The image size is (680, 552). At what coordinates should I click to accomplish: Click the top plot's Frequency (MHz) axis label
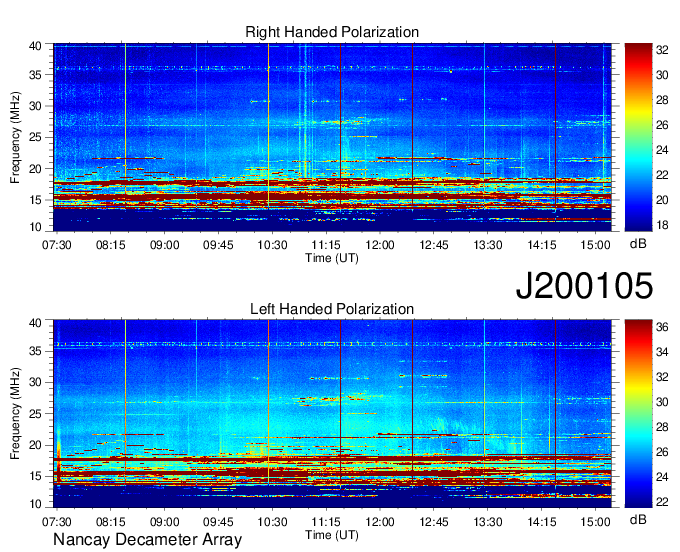click(15, 137)
